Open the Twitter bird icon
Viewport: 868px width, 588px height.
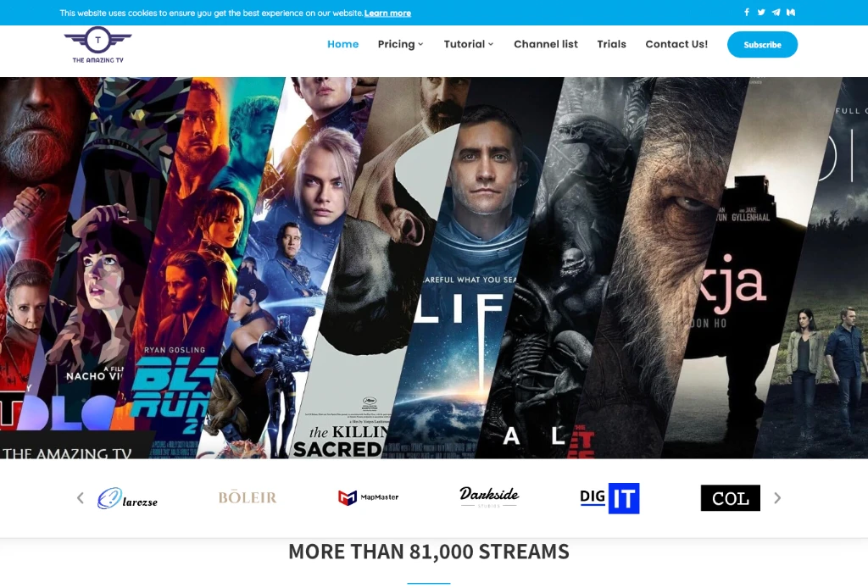tap(761, 12)
